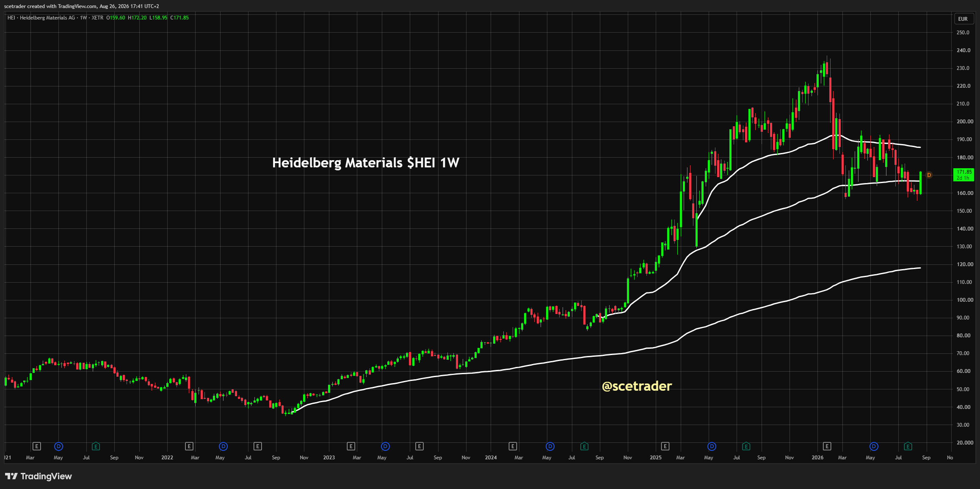Click the green 171.85 current price label

click(x=963, y=175)
